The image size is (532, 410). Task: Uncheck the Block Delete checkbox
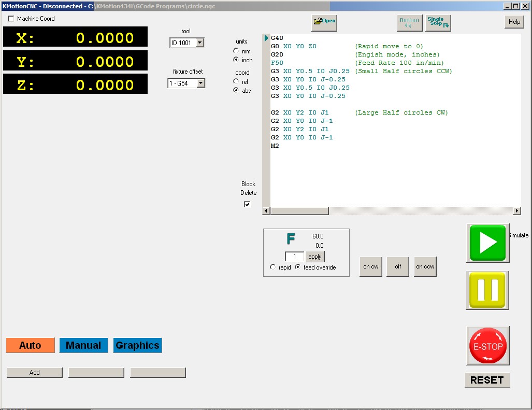coord(247,204)
